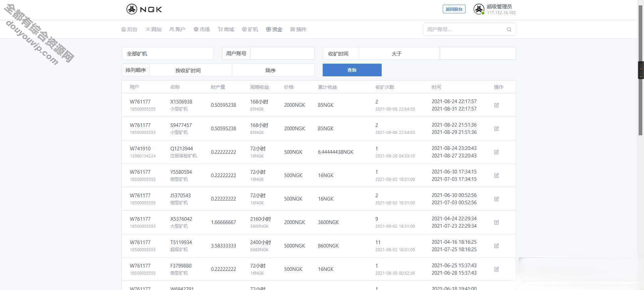Click phone number 13080154224

coord(143,156)
